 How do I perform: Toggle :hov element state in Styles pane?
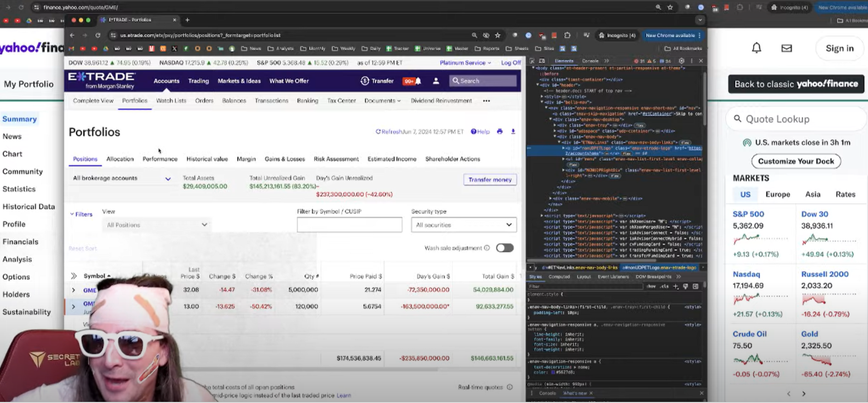click(650, 287)
